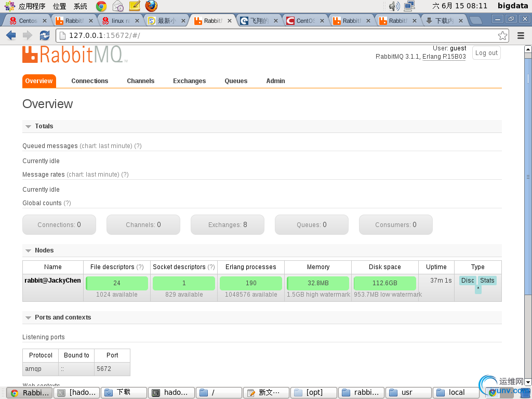Switch to the 飞翔的 browser tab
The width and height of the screenshot is (532, 399).
pos(259,21)
